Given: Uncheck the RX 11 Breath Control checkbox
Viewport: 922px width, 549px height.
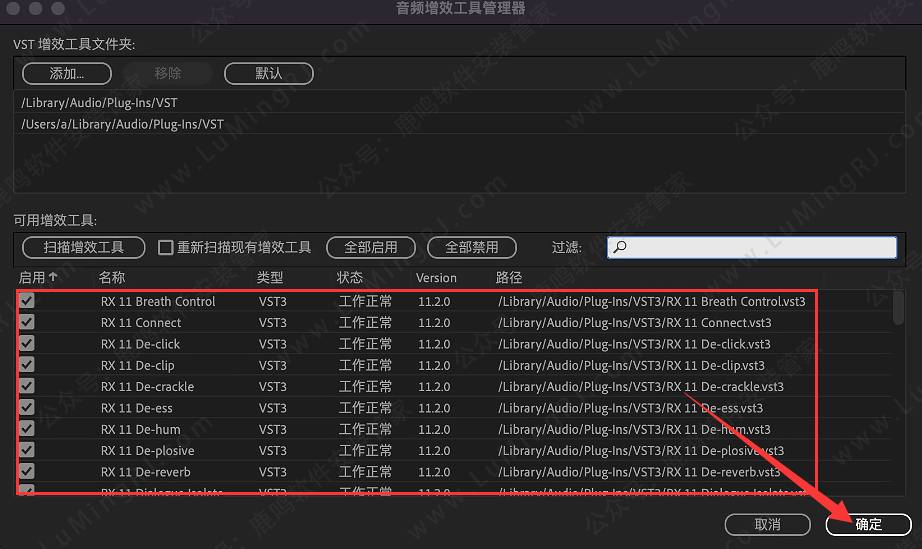Looking at the screenshot, I should (27, 301).
